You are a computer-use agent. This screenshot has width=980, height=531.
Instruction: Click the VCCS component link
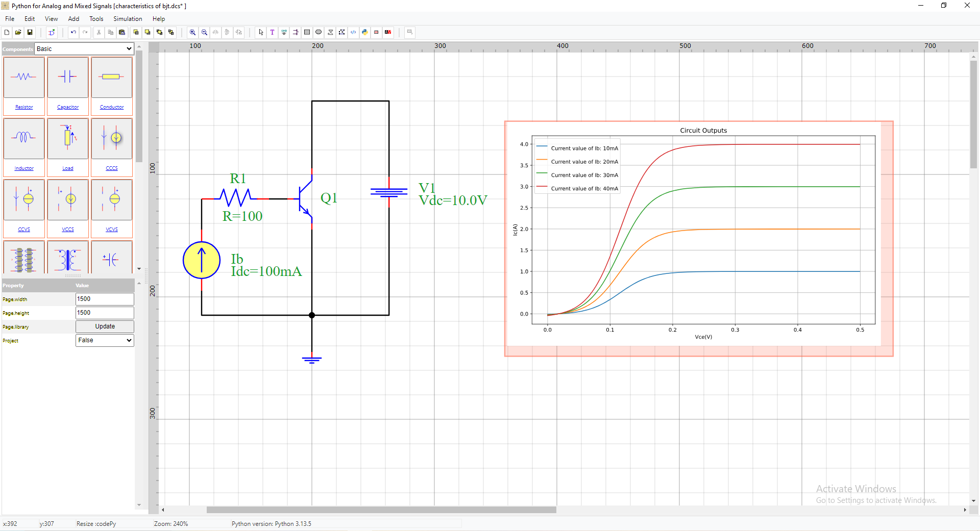pos(68,230)
